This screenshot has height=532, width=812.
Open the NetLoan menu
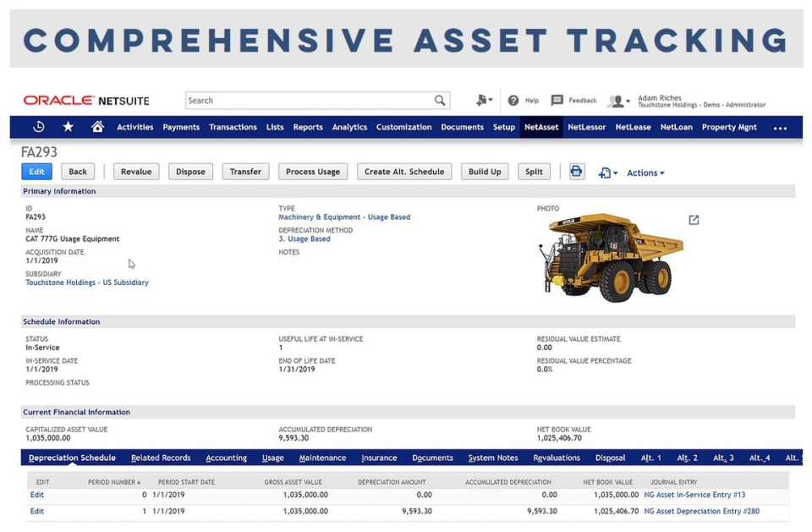pos(676,127)
